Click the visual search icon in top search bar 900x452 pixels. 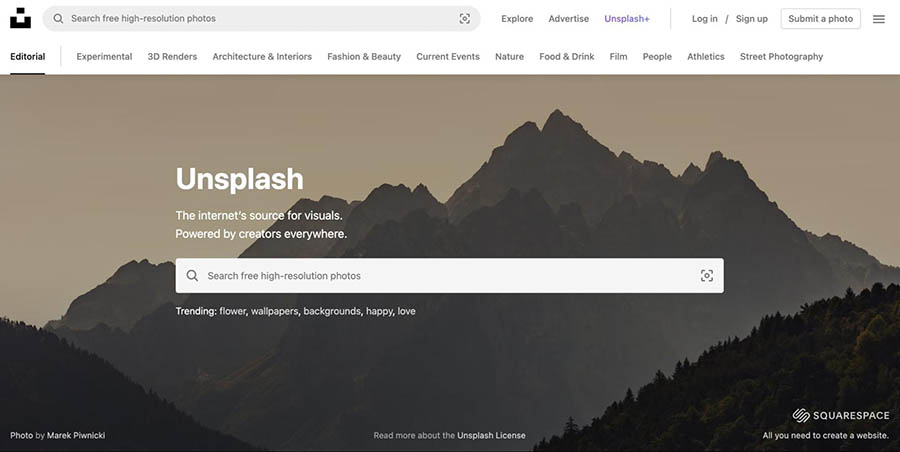click(465, 19)
